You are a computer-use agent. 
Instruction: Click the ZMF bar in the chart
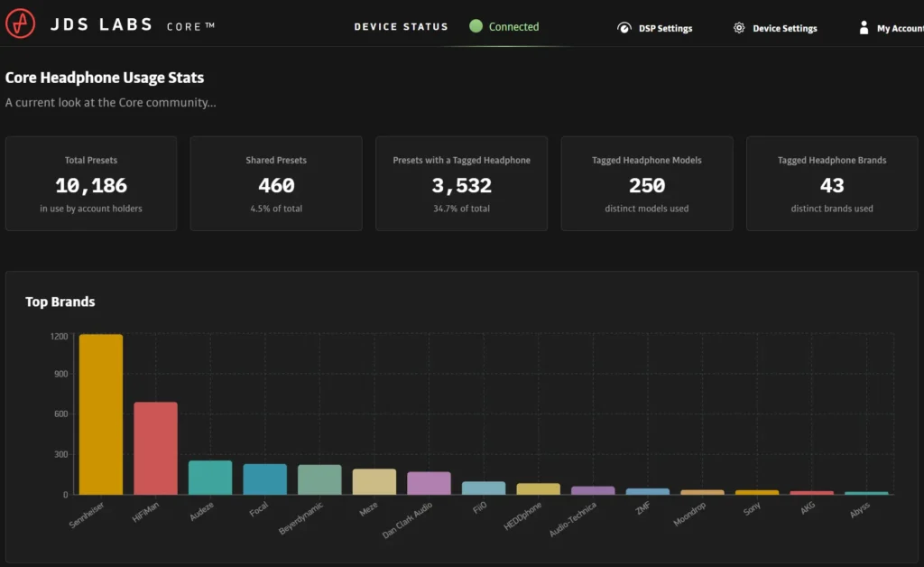[648, 491]
